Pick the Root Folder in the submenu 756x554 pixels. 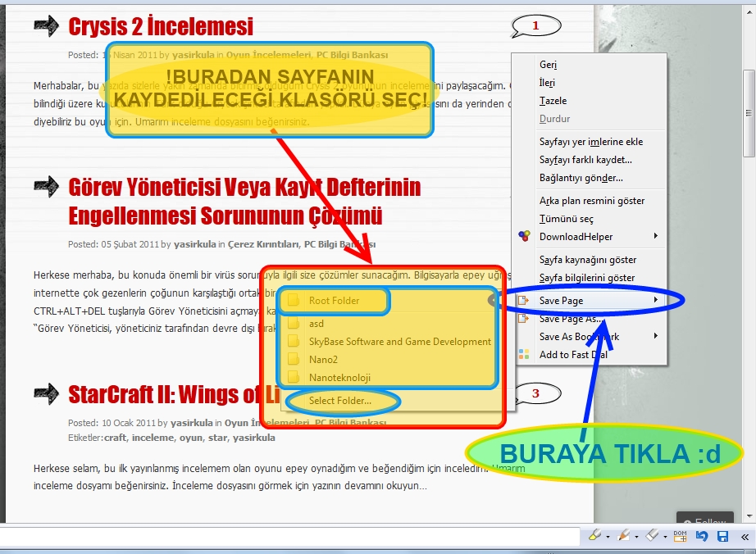334,301
